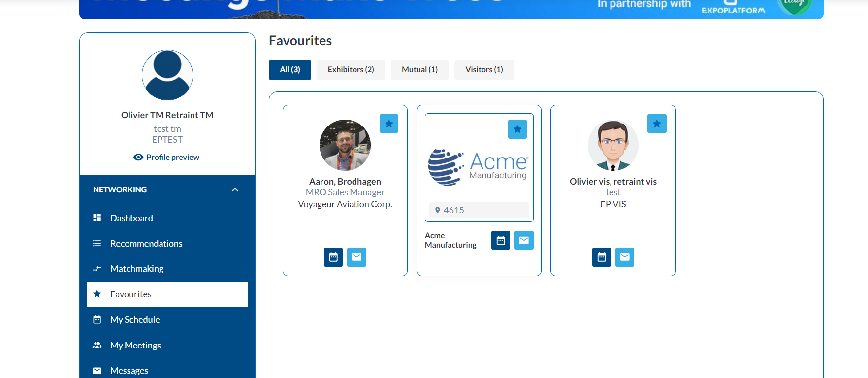This screenshot has width=868, height=378.
Task: Go to Dashboard in sidebar
Action: (131, 218)
